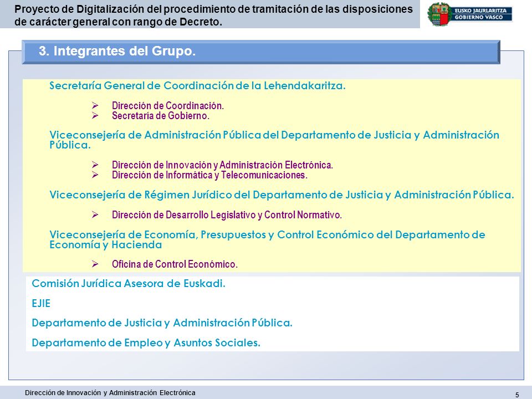
Task: Click 'Secretaría General de Coordinación de la Lehendakaritza.'
Action: (x=197, y=85)
